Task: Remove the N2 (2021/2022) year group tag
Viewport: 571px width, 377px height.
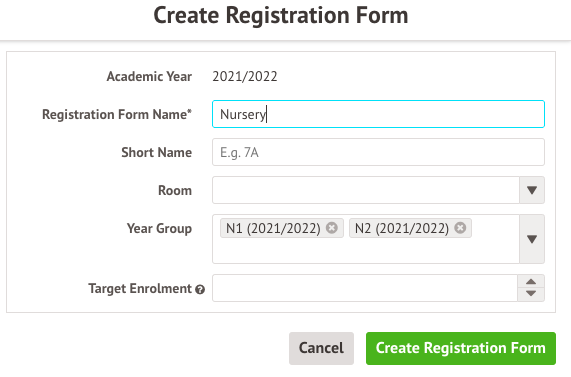Action: 460,228
